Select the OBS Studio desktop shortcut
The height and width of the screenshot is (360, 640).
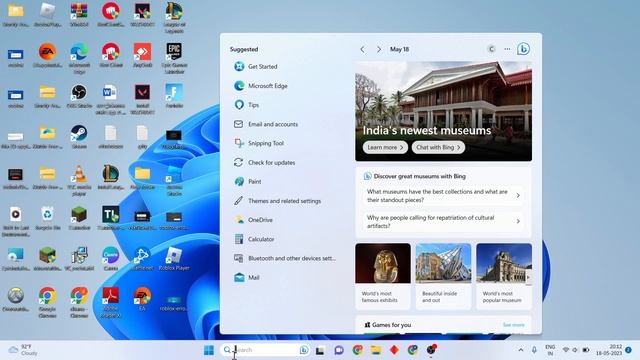(x=79, y=96)
